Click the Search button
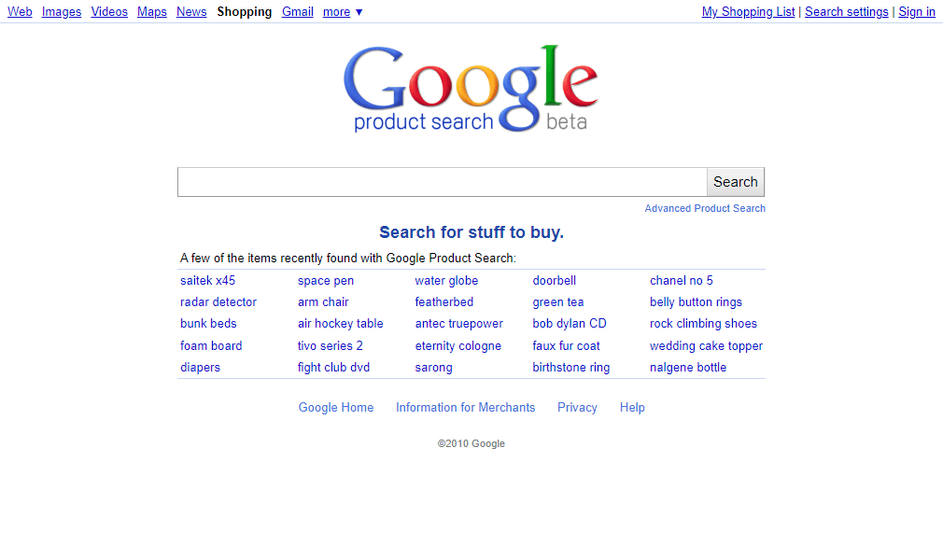 click(x=736, y=182)
